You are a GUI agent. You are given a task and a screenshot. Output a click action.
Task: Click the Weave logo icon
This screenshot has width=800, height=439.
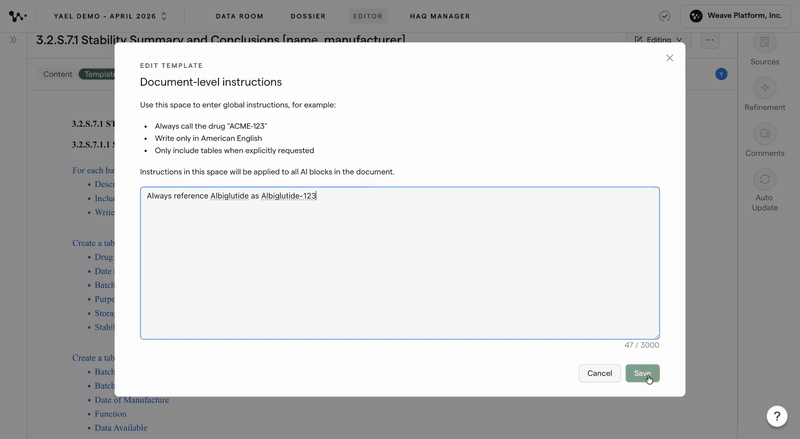point(17,16)
